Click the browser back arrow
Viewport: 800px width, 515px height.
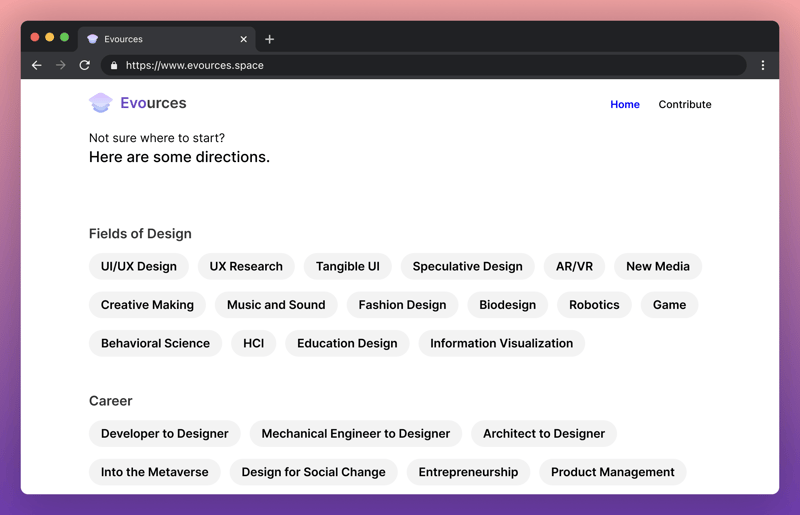[37, 65]
